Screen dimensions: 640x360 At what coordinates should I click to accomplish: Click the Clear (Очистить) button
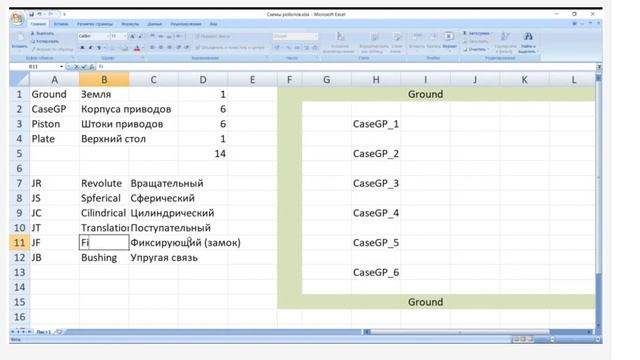[476, 49]
